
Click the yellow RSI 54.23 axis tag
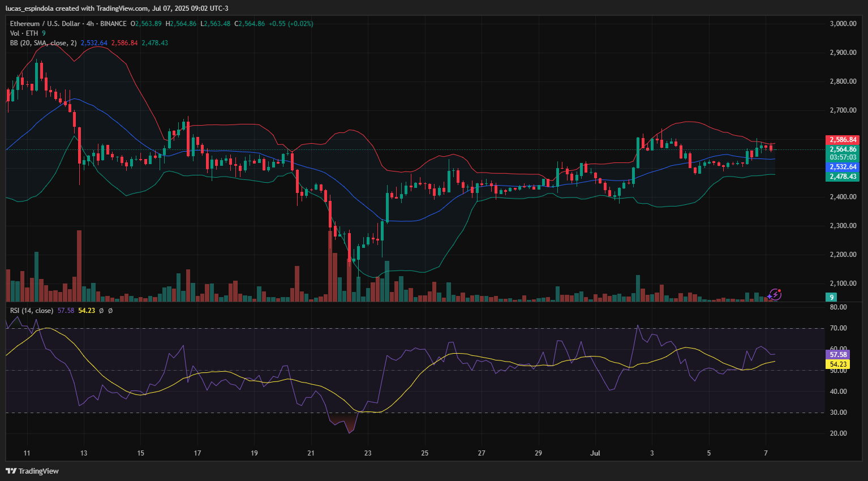coord(838,364)
